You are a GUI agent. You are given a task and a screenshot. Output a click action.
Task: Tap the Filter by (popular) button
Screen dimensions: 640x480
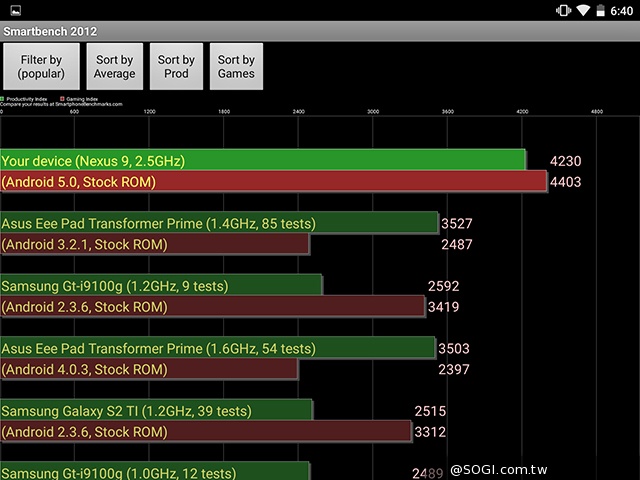(41, 67)
